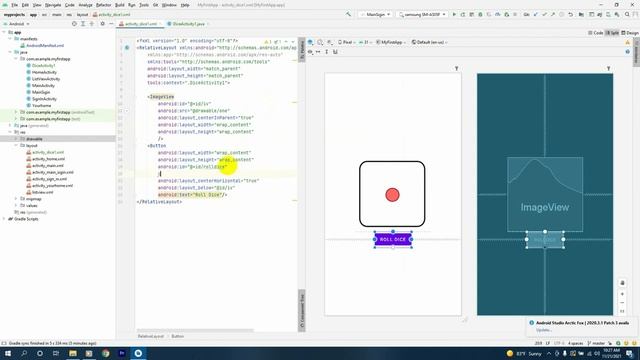The height and width of the screenshot is (360, 640).
Task: Open the Default (en-us) locale dropdown
Action: 429,42
